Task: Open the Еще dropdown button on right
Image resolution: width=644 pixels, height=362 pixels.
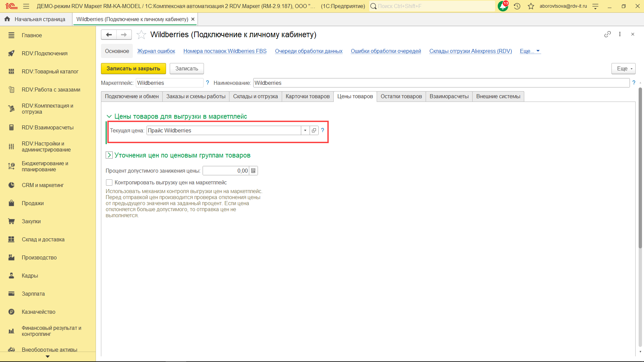Action: [x=623, y=68]
